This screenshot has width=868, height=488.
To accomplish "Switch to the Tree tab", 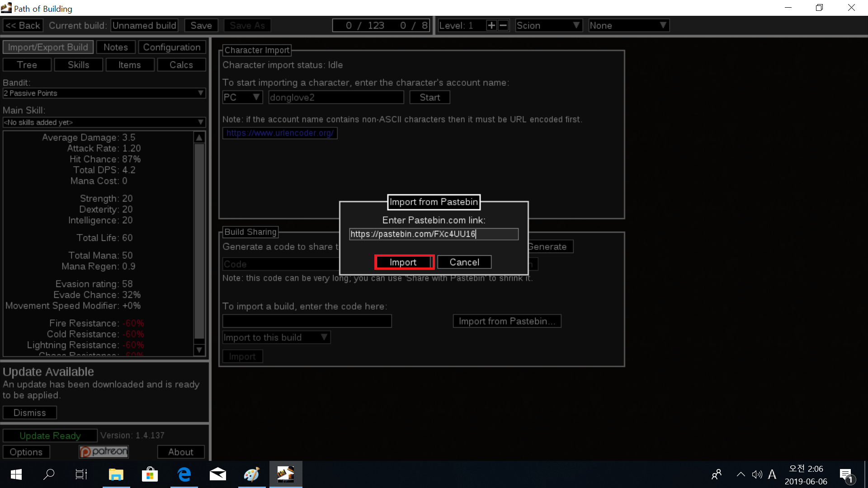I will coord(27,65).
